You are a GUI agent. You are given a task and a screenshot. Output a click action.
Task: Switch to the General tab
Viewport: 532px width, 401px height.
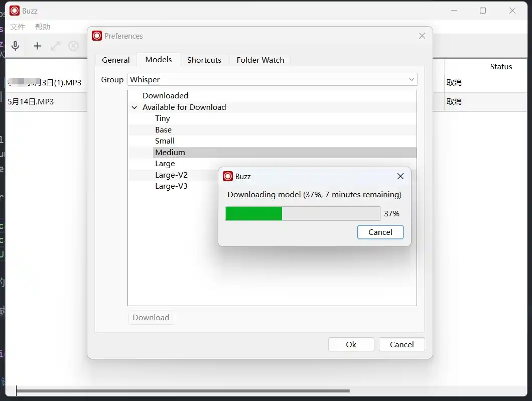pos(115,60)
